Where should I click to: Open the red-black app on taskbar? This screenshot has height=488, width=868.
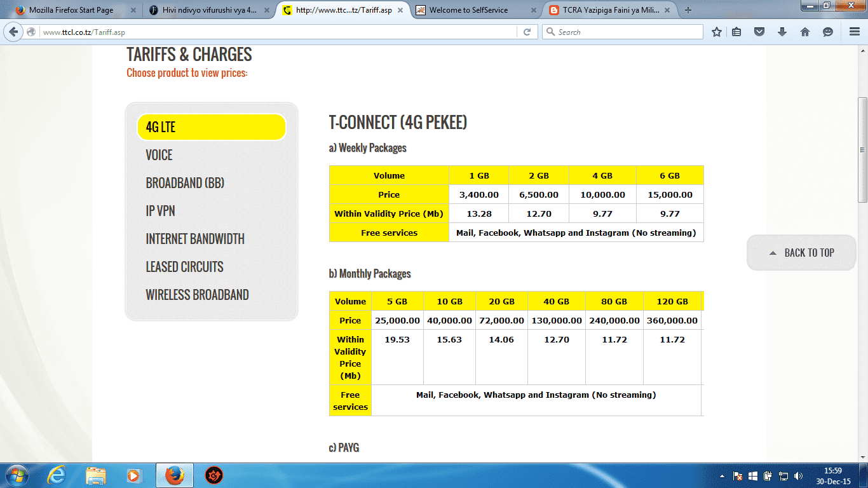click(x=214, y=475)
